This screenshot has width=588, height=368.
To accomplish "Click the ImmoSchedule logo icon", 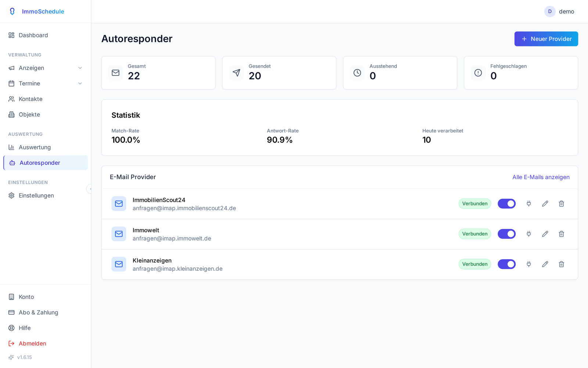I will (12, 11).
